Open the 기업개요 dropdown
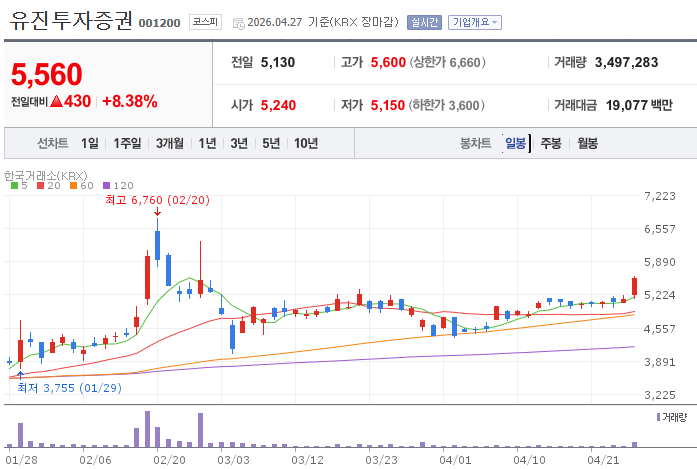 [475, 22]
